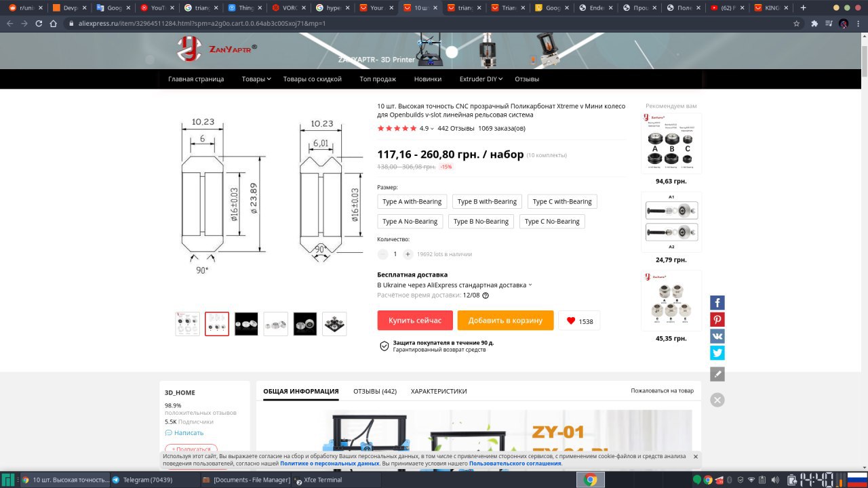Expand the Extruder DIY menu
This screenshot has width=868, height=488.
point(481,79)
